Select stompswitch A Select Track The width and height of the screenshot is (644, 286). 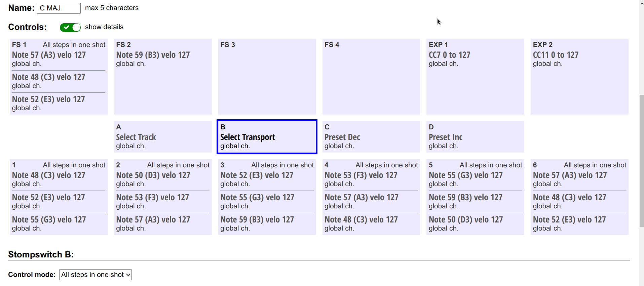click(163, 137)
